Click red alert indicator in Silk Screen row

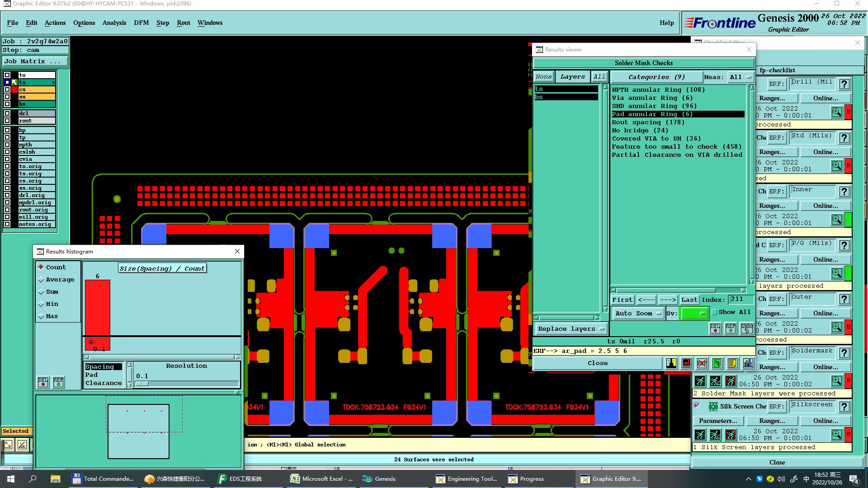coord(849,435)
